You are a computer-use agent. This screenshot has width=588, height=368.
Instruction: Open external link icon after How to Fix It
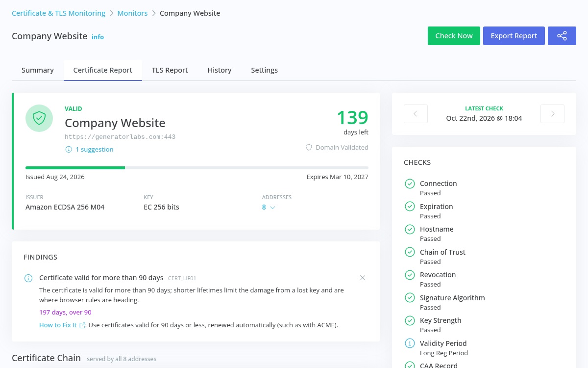82,325
